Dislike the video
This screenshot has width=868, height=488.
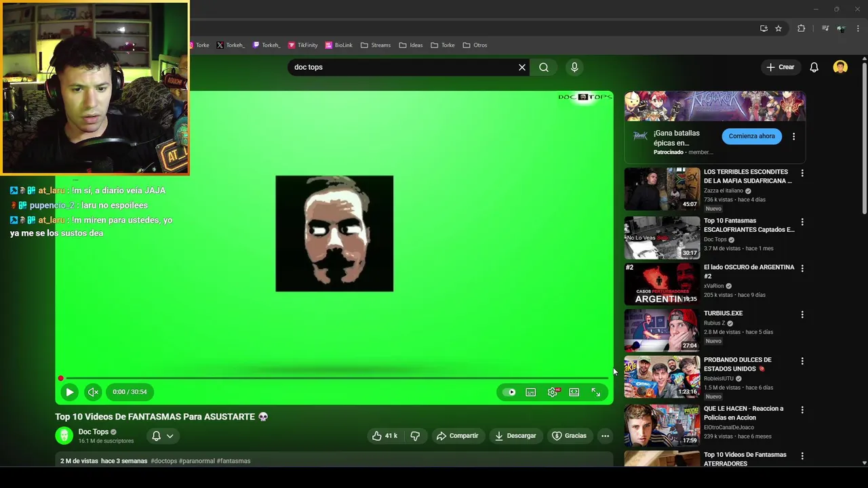pos(415,436)
